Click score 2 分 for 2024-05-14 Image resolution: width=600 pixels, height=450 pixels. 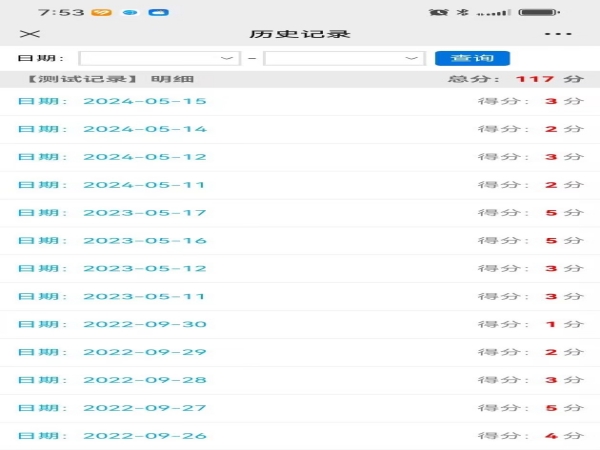[564, 129]
